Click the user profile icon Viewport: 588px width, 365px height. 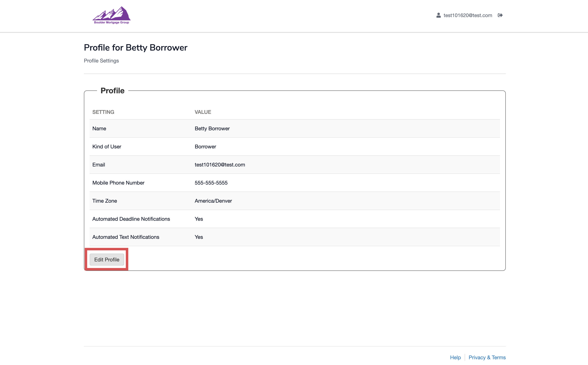pos(438,15)
